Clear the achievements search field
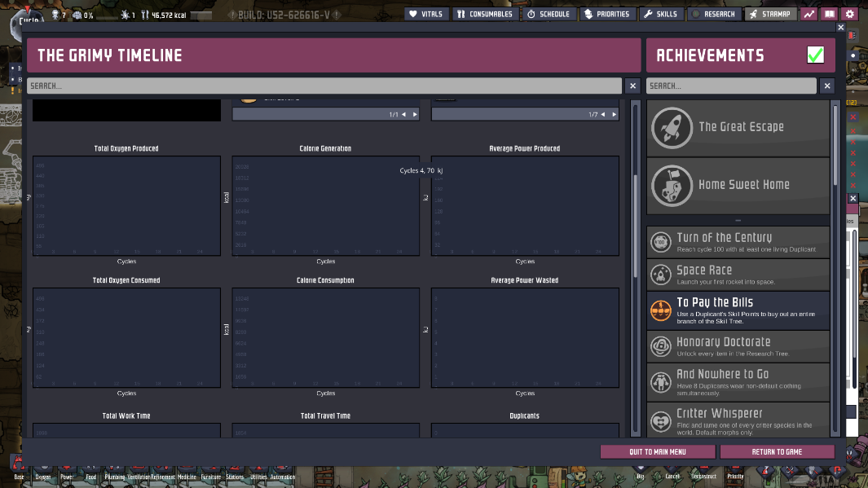Screen dimensions: 868x488 (827, 86)
